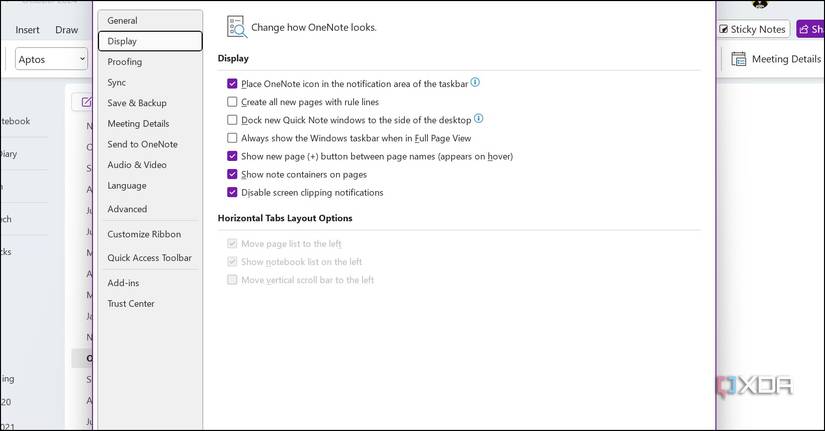Open the Aptos font dropdown

(51, 59)
